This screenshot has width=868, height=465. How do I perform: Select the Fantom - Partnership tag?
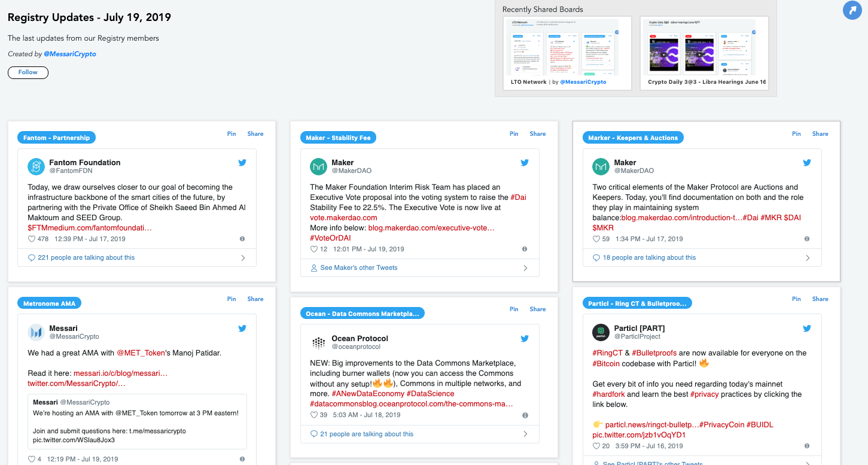coord(56,138)
